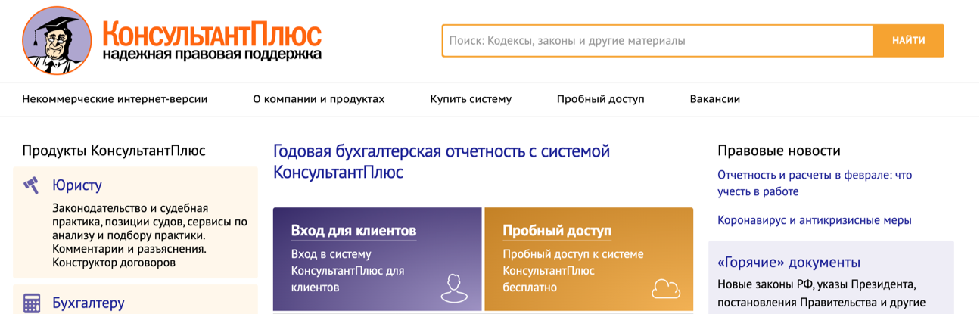Click the purple Вход для клиентов tile
The height and width of the screenshot is (314, 980).
(x=377, y=259)
